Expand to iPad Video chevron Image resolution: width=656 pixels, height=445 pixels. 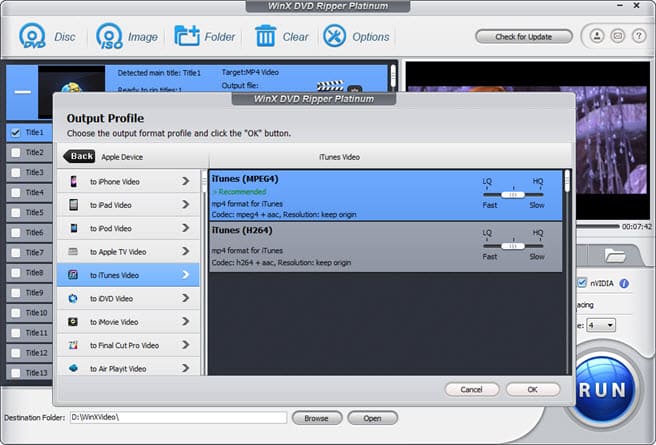click(x=186, y=205)
